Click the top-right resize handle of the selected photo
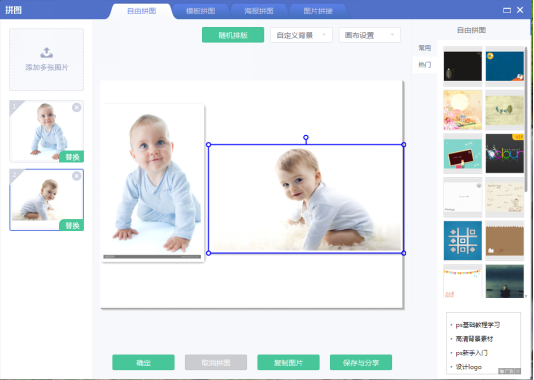The width and height of the screenshot is (534, 380). click(404, 145)
